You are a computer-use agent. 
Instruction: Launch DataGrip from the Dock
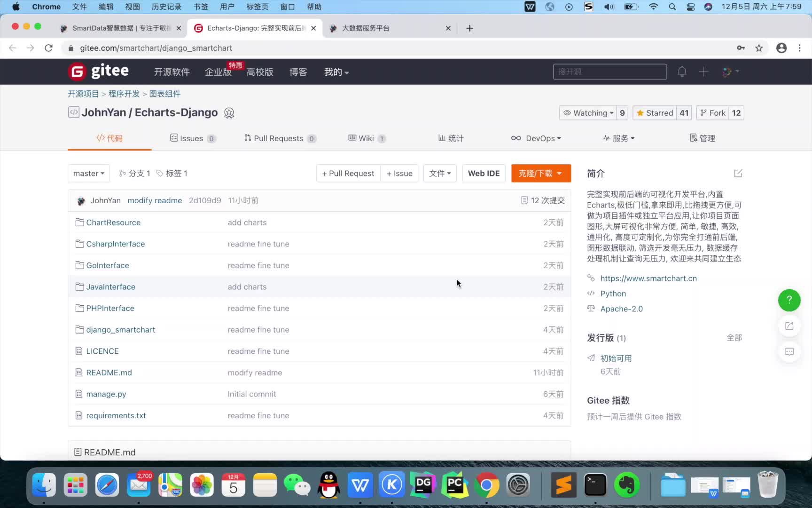[x=423, y=485]
